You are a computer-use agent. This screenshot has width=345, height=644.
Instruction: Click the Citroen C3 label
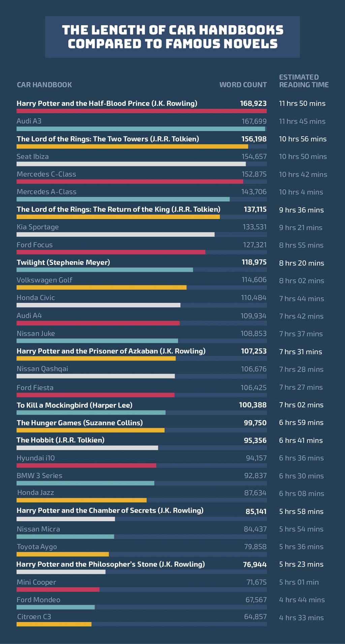(34, 617)
